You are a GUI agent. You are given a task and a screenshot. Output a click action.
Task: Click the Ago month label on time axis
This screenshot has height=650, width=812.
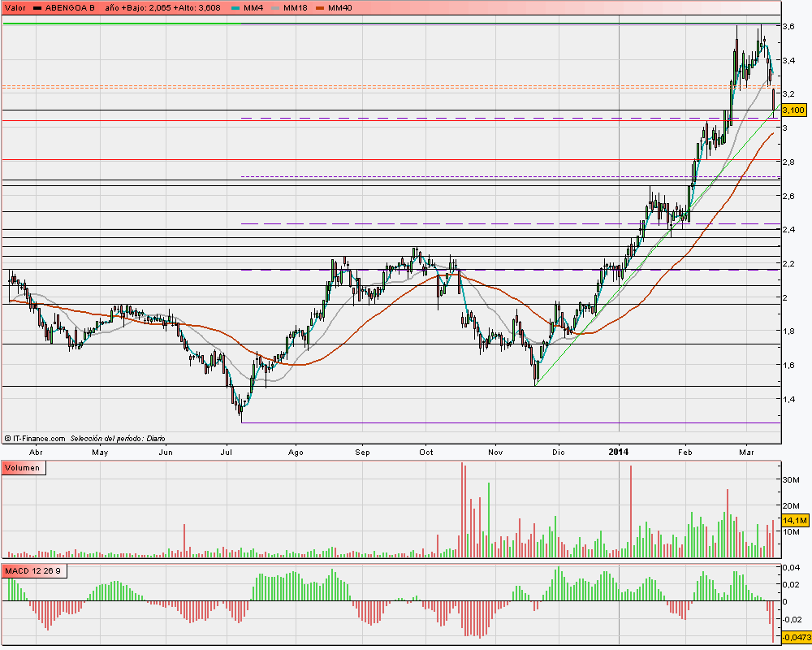click(296, 453)
